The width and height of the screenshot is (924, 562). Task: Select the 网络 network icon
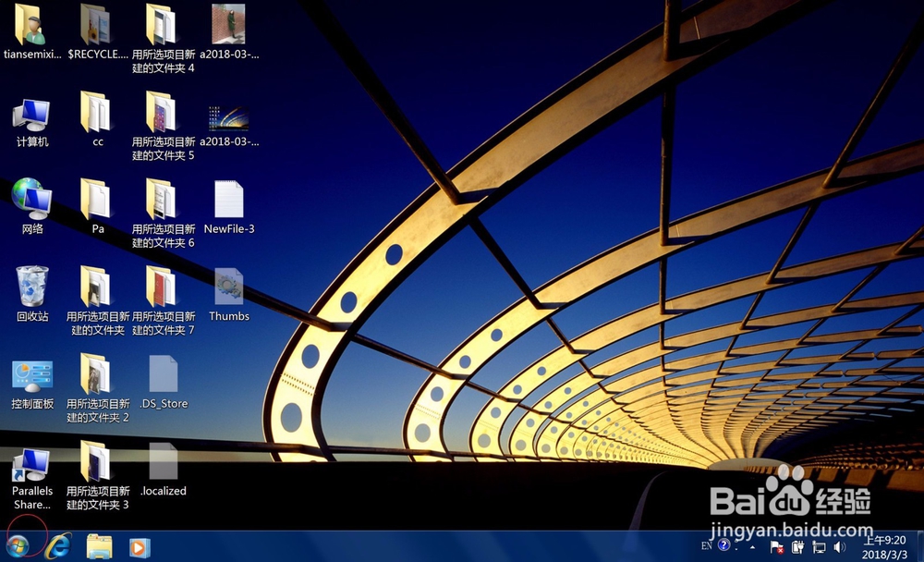point(31,200)
